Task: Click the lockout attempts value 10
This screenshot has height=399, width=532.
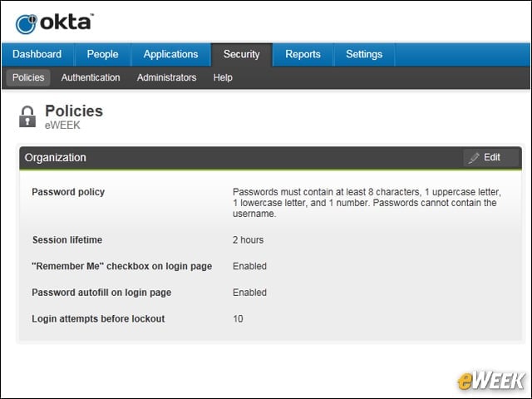Action: click(238, 319)
